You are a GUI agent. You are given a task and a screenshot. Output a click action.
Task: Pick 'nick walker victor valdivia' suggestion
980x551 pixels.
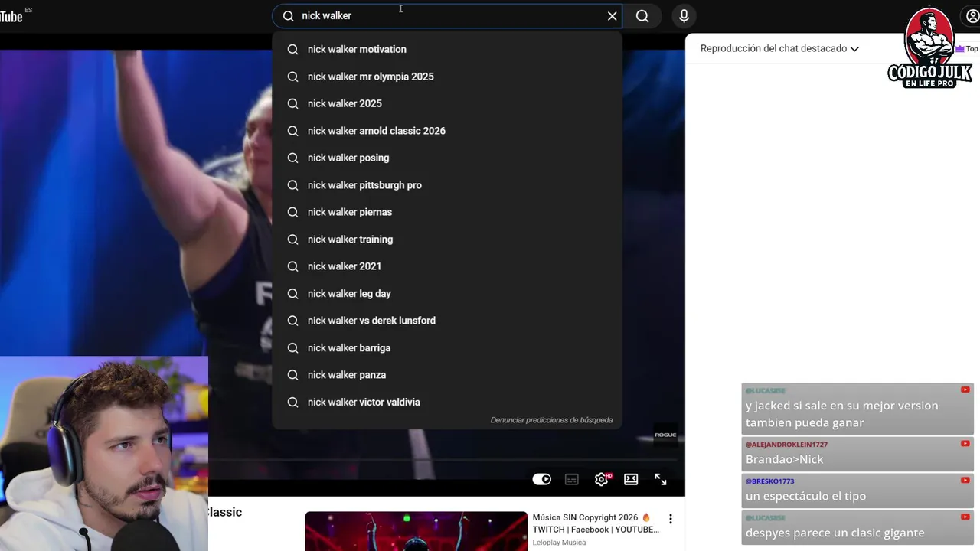448,403
